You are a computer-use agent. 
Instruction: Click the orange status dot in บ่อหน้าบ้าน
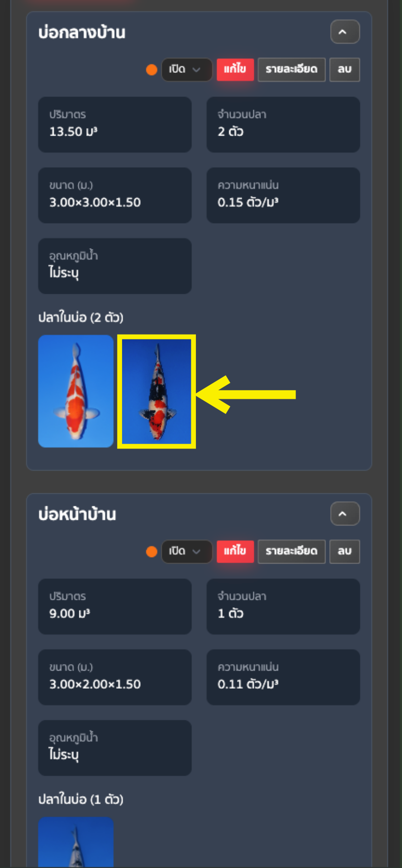(151, 552)
